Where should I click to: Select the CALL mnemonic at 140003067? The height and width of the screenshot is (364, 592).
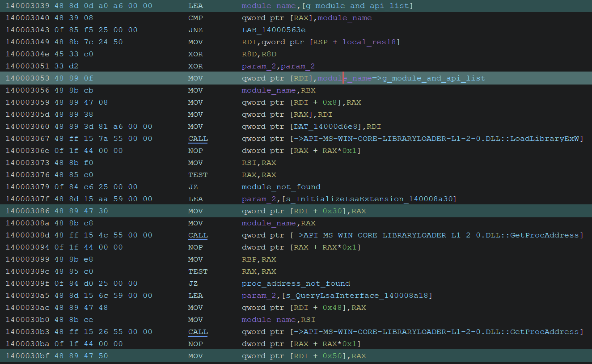[x=198, y=139]
